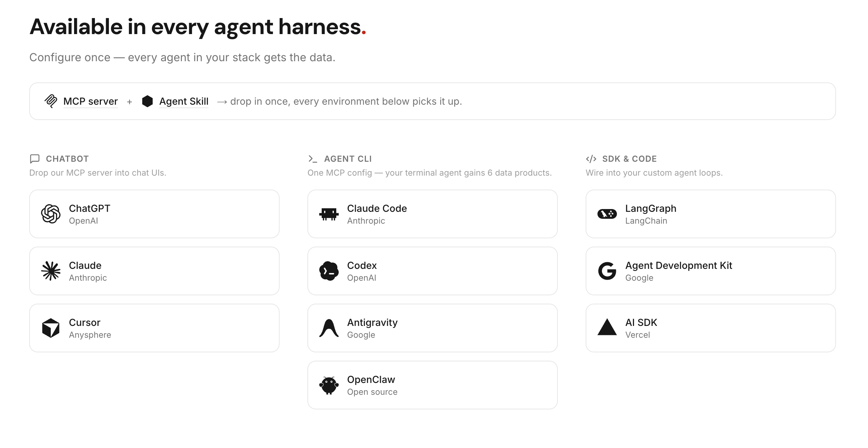Click 'Configure once' subtitle text

[x=182, y=57]
